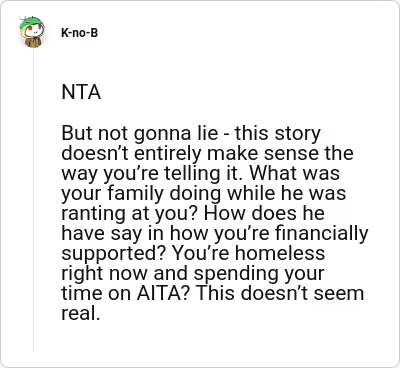400x368 pixels.
Task: Click the word "AITA" in the comment
Action: tap(163, 294)
